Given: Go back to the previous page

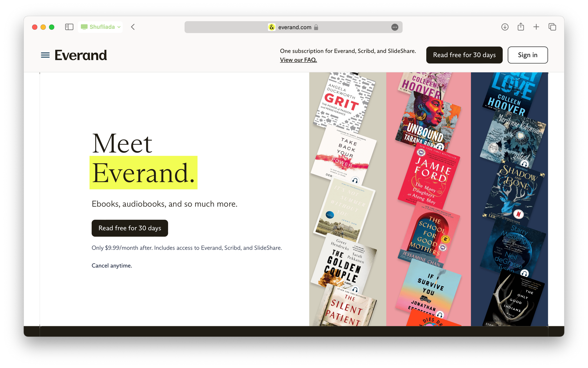Looking at the screenshot, I should click(133, 27).
